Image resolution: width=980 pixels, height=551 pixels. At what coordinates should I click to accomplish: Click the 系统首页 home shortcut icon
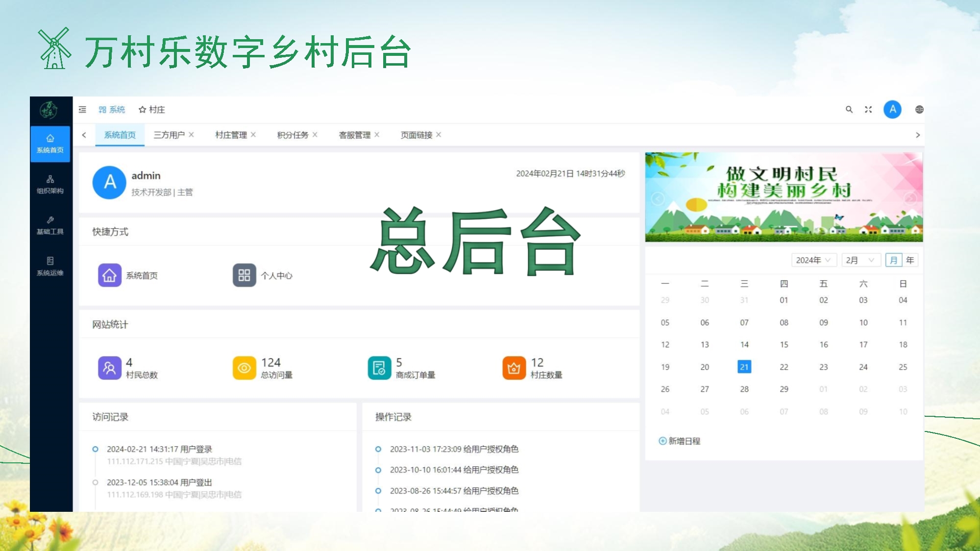click(109, 275)
